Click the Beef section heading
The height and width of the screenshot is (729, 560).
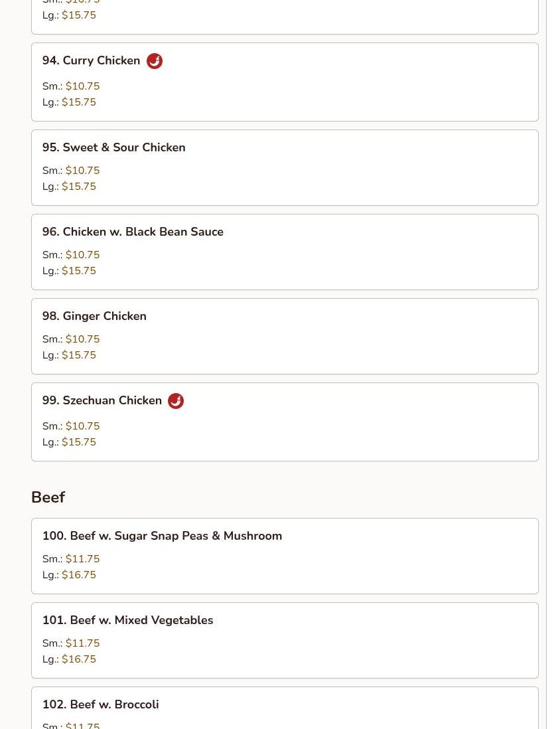click(48, 497)
